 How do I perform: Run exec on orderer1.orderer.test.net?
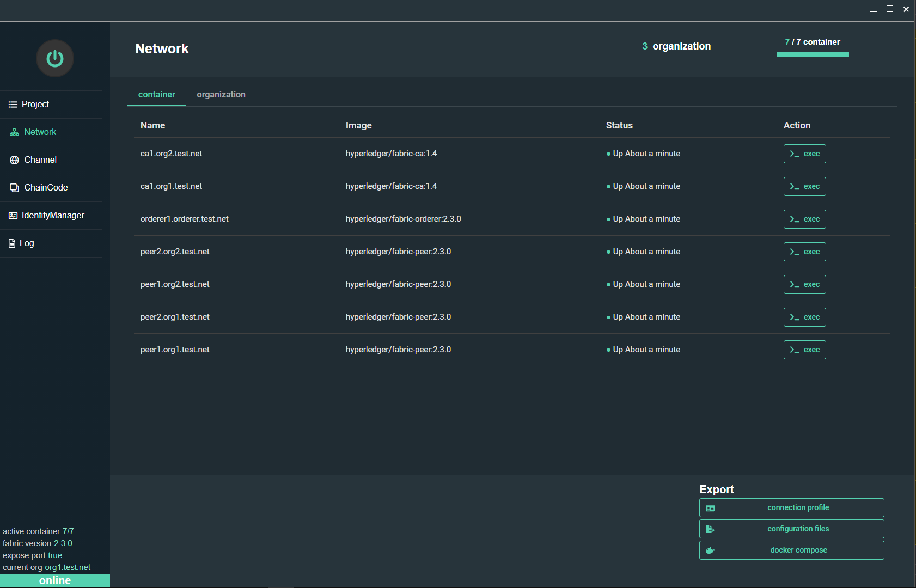click(804, 219)
